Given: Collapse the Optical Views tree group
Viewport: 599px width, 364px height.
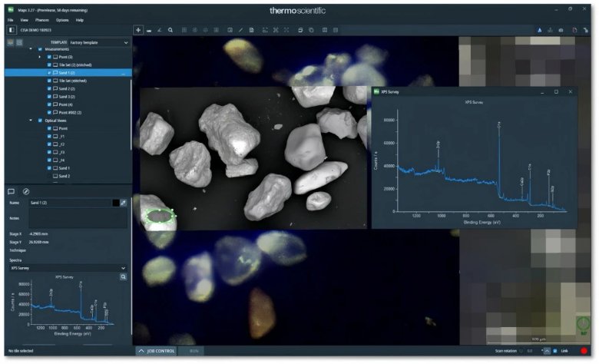Looking at the screenshot, I should click(x=31, y=121).
